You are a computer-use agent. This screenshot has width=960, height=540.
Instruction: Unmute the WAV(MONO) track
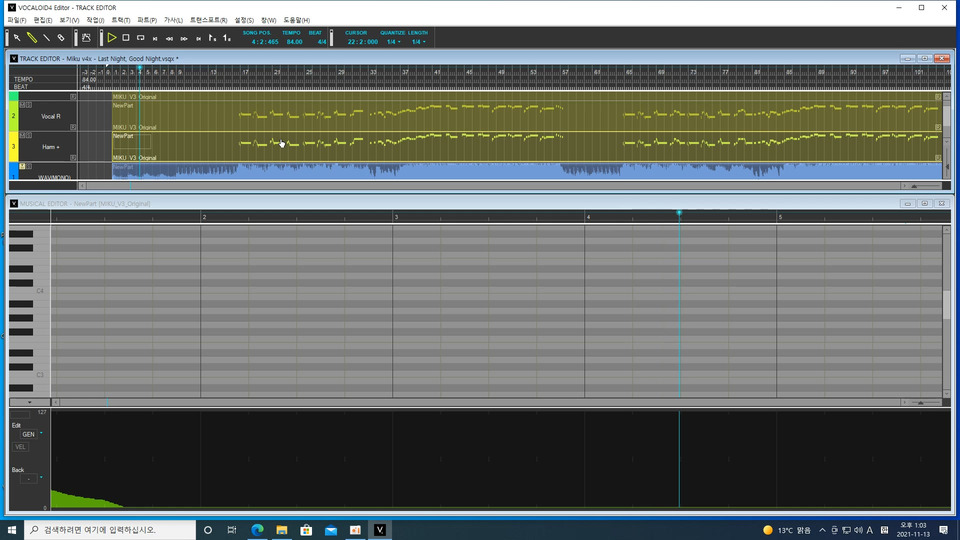pos(22,166)
